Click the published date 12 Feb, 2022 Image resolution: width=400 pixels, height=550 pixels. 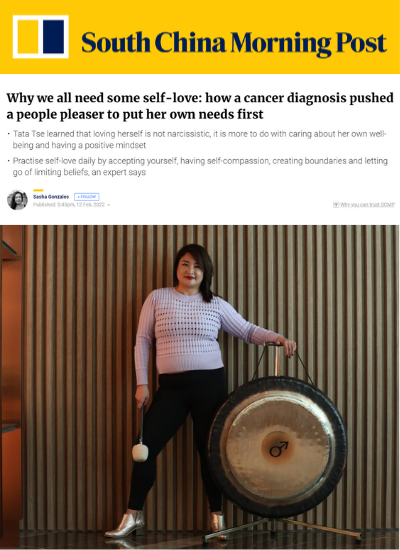(x=90, y=204)
